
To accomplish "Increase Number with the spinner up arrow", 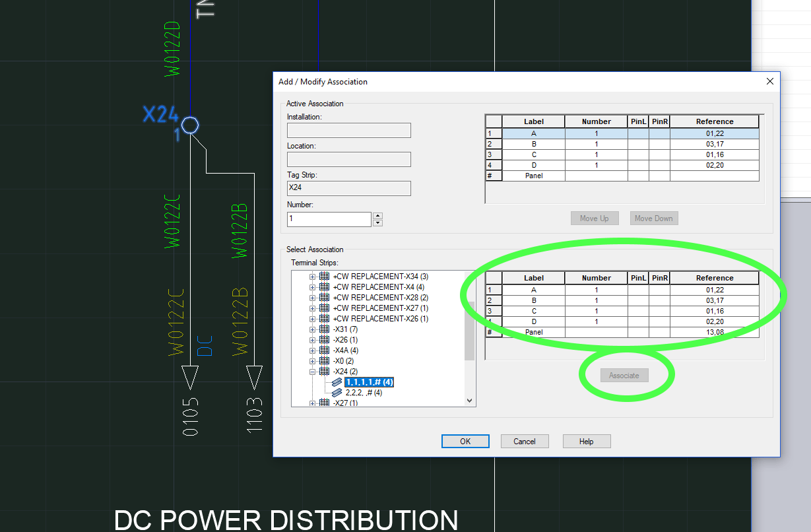I will click(x=377, y=215).
